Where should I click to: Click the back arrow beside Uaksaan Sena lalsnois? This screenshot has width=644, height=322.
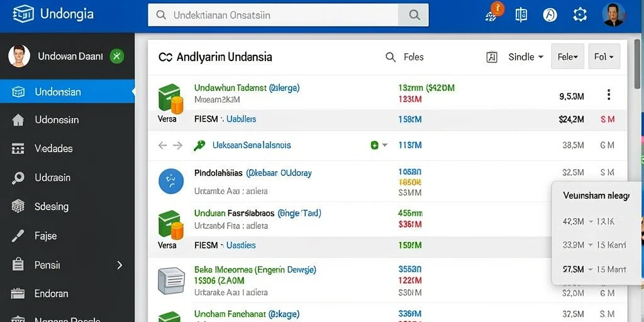[x=163, y=145]
